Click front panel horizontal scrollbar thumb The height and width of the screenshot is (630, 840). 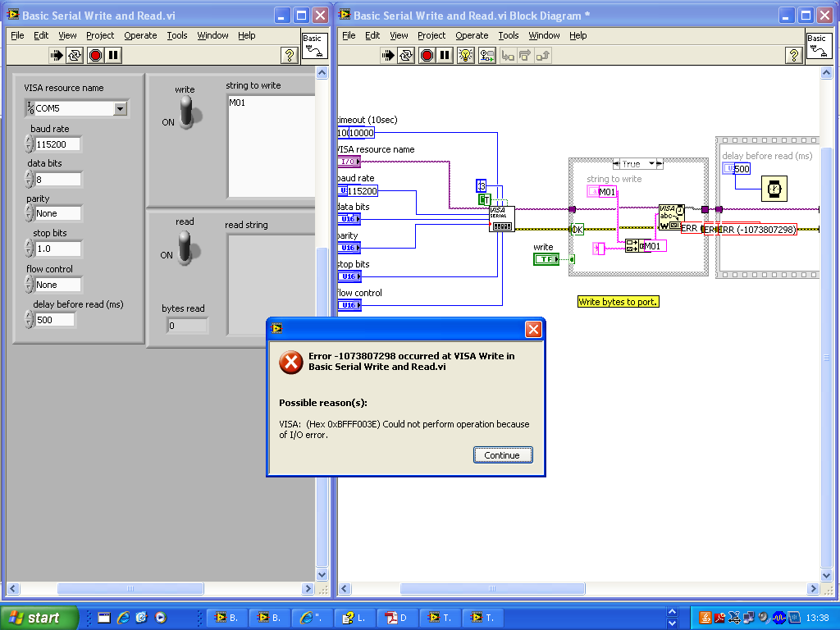click(130, 588)
